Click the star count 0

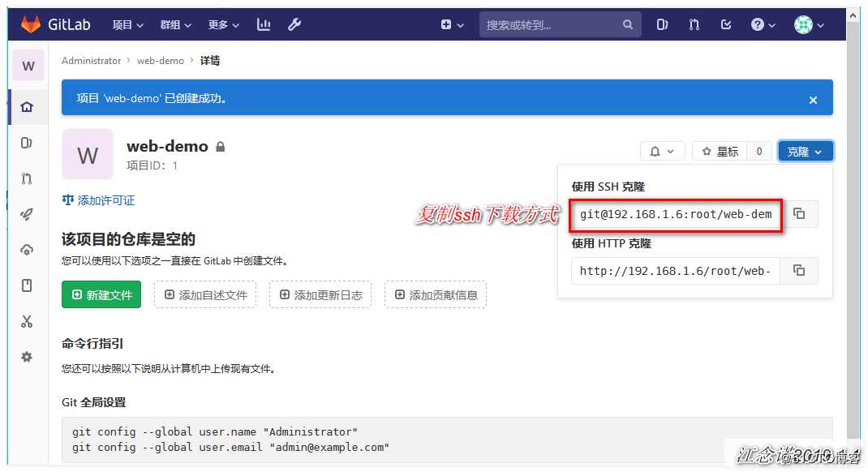[759, 151]
